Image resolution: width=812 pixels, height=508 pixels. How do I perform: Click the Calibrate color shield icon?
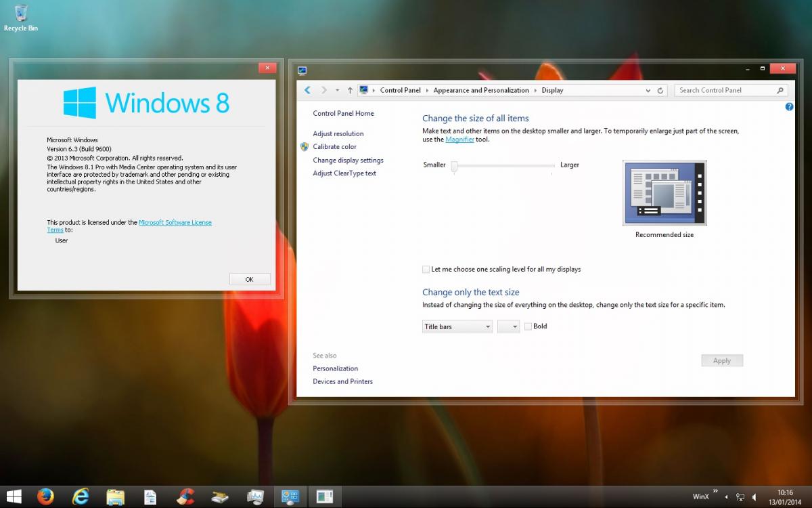point(304,146)
